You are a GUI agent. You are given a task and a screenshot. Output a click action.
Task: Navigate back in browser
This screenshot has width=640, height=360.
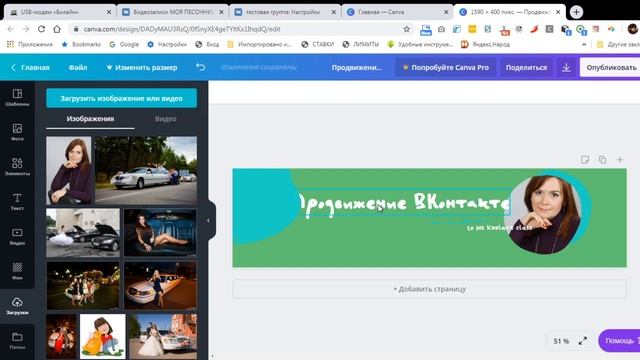click(11, 29)
